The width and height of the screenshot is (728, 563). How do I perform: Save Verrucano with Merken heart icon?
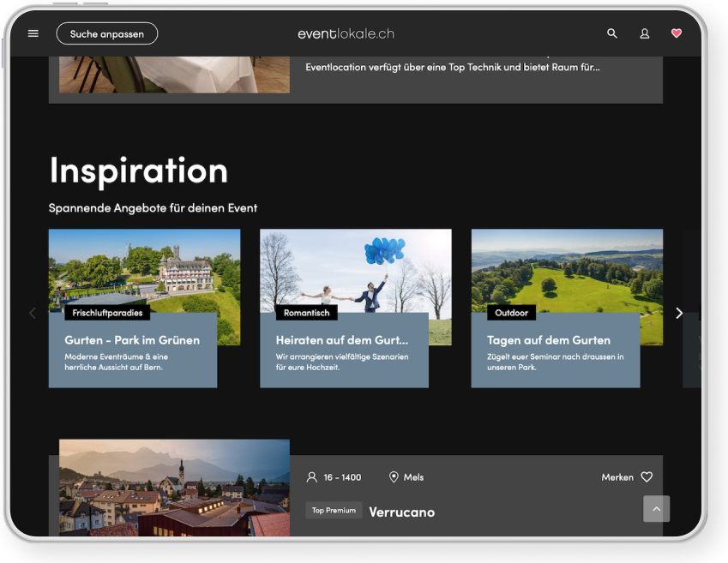point(647,476)
